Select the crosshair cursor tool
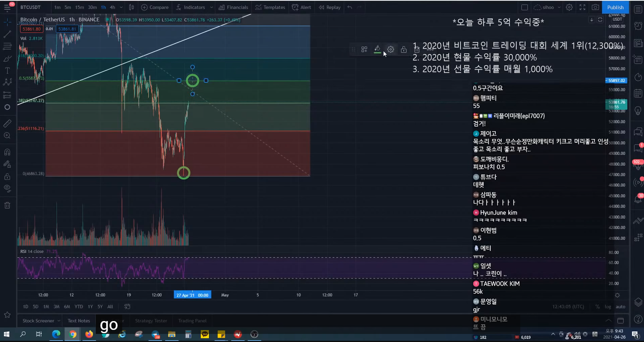 (x=7, y=22)
